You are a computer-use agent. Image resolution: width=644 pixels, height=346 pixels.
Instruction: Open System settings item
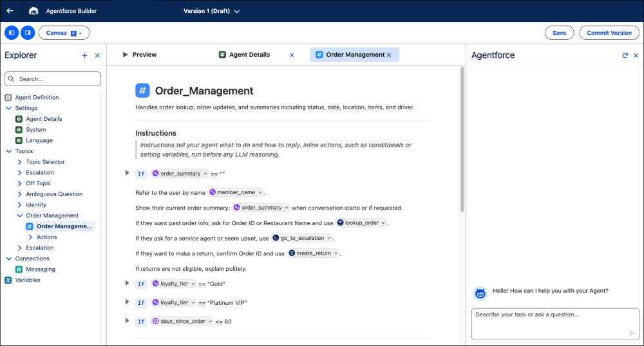pyautogui.click(x=35, y=129)
